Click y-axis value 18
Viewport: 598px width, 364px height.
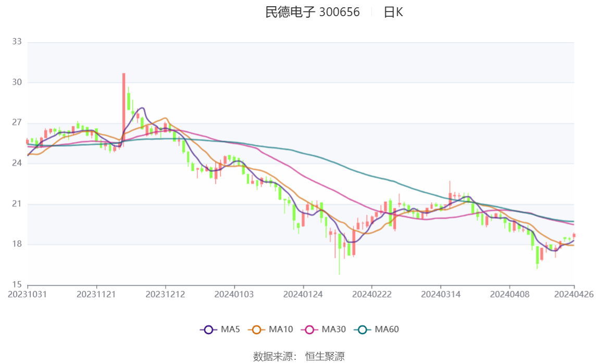coord(17,244)
